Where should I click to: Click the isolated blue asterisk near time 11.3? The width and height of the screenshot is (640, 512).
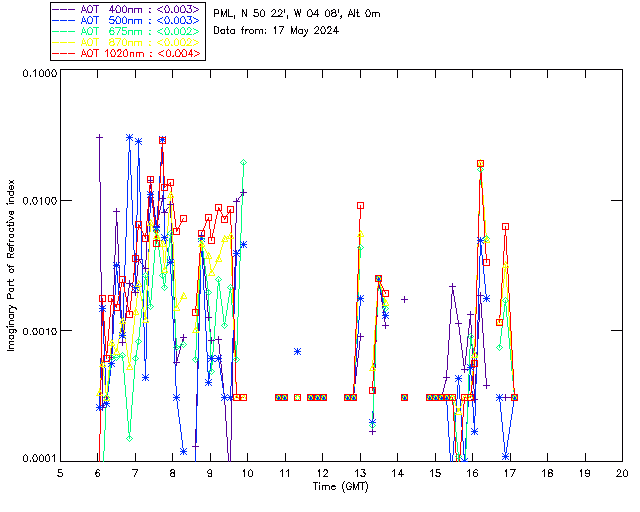coord(298,352)
